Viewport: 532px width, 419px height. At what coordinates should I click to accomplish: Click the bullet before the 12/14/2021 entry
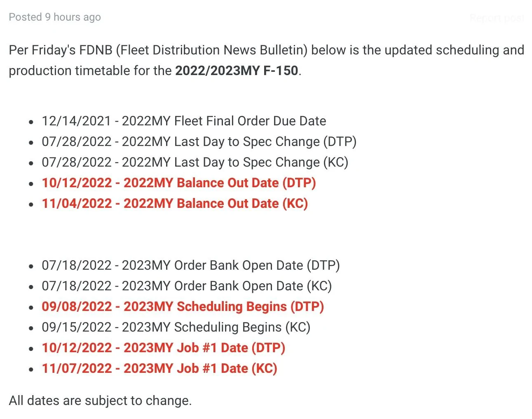31,122
